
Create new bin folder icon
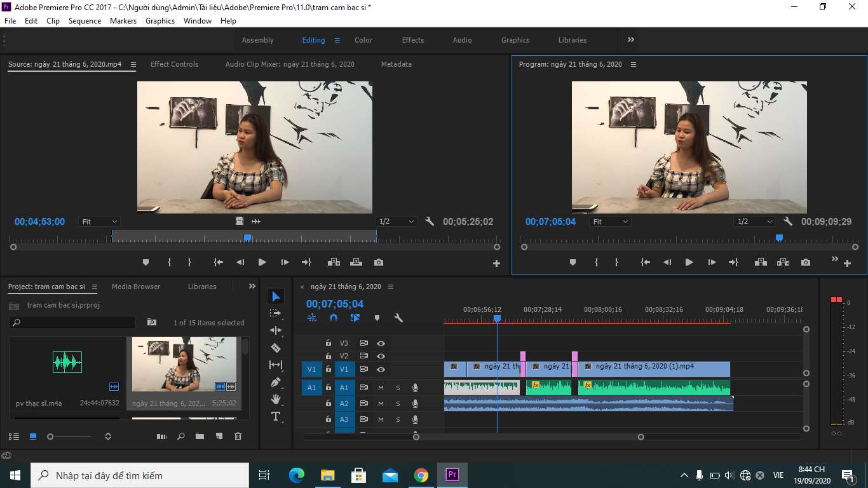click(x=200, y=437)
